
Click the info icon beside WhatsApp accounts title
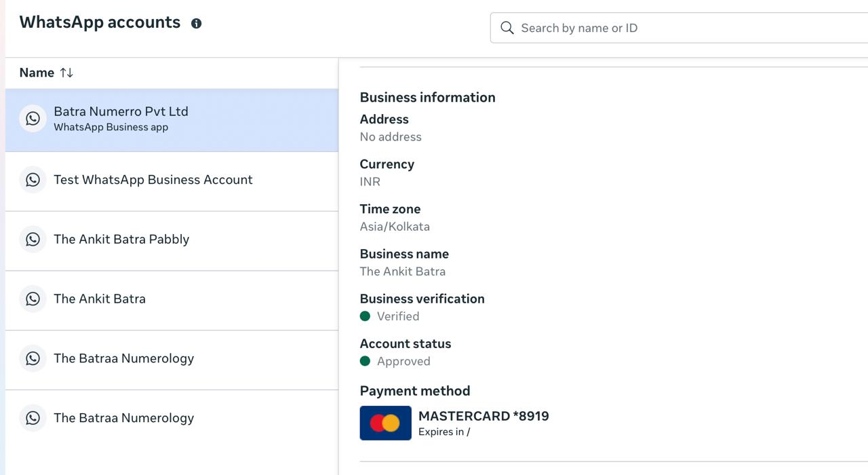pos(196,24)
